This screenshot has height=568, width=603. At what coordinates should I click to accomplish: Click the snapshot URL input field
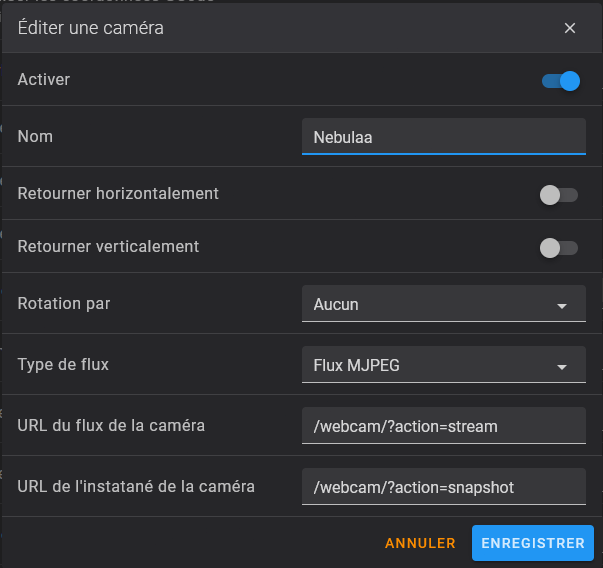(443, 487)
